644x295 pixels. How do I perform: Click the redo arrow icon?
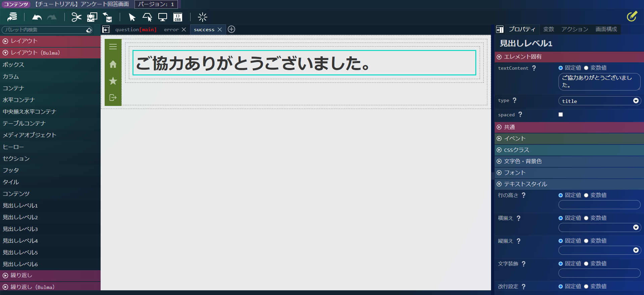[52, 17]
